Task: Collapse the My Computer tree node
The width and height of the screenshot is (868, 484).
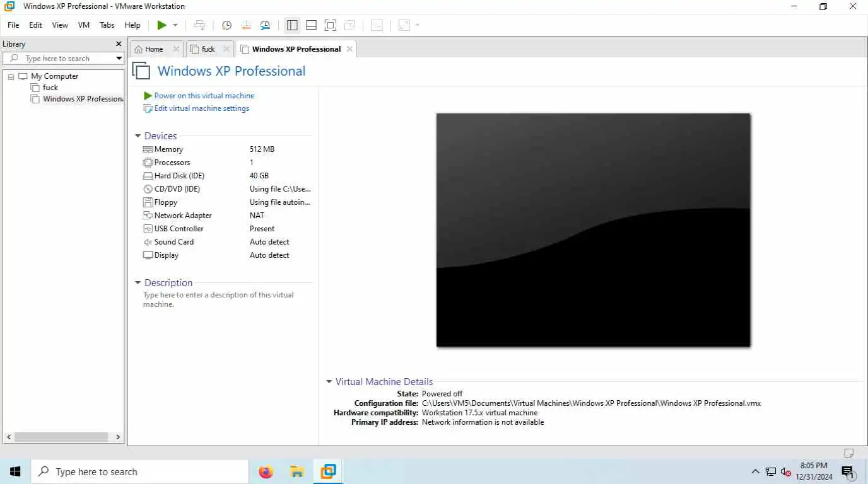Action: (x=11, y=76)
